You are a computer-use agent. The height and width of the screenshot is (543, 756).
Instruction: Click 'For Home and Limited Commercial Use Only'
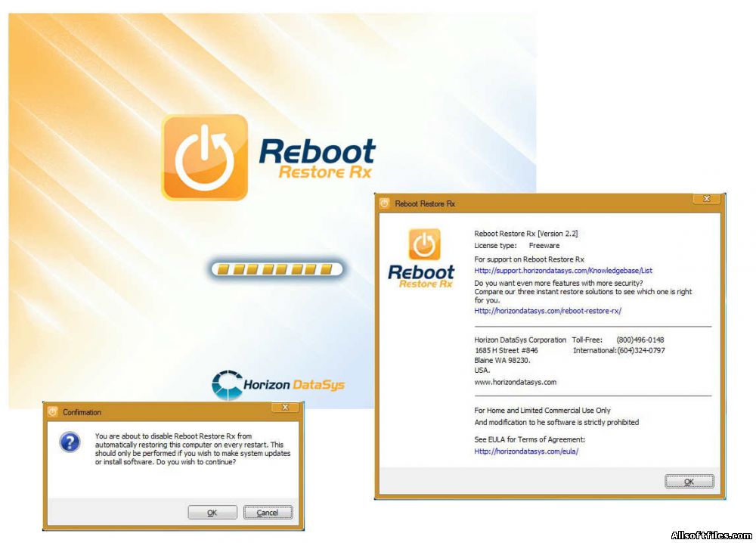(542, 411)
